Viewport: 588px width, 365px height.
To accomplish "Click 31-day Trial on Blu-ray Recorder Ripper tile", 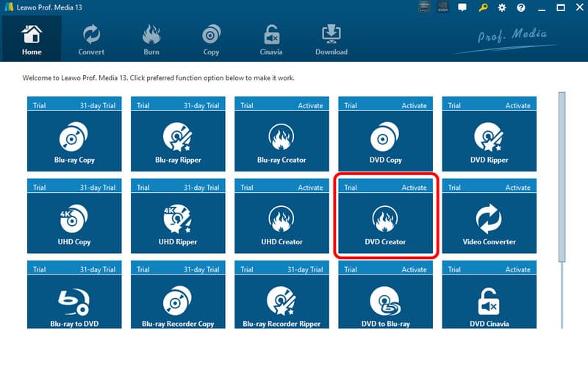I will click(305, 269).
